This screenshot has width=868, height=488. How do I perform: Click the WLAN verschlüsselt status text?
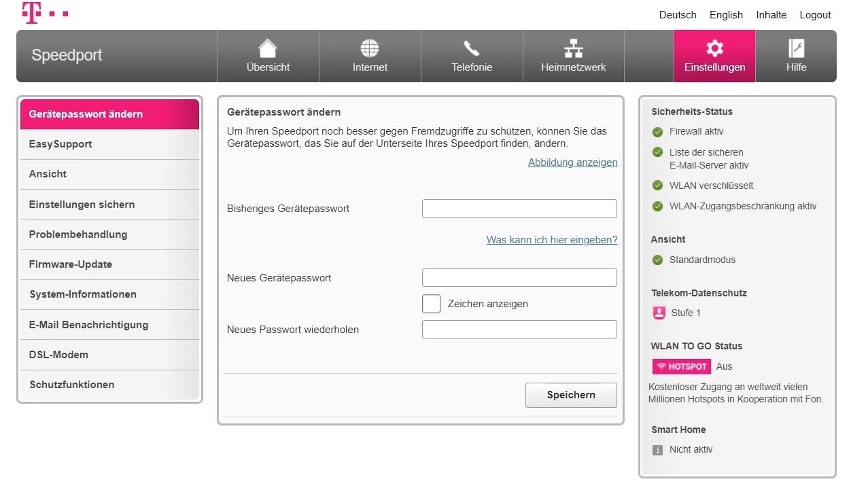click(x=711, y=186)
